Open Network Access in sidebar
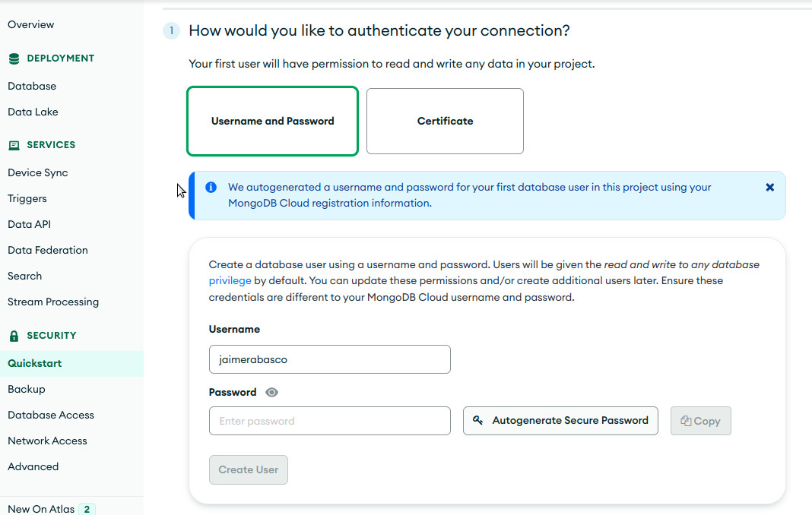 pos(47,441)
